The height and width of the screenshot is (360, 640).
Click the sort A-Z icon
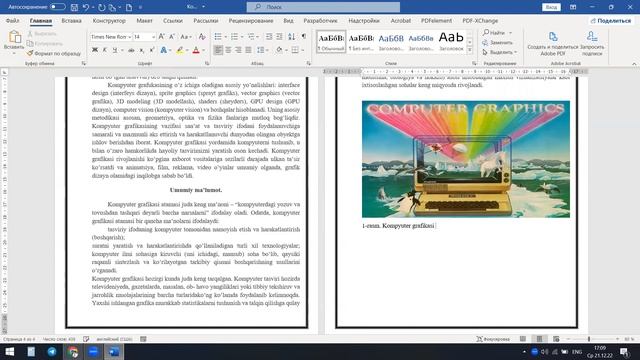[x=291, y=37]
